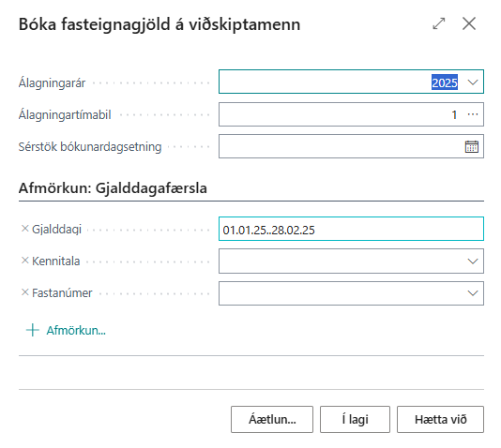Click the Kennitala filter input field
This screenshot has height=448, width=501.
(342, 261)
